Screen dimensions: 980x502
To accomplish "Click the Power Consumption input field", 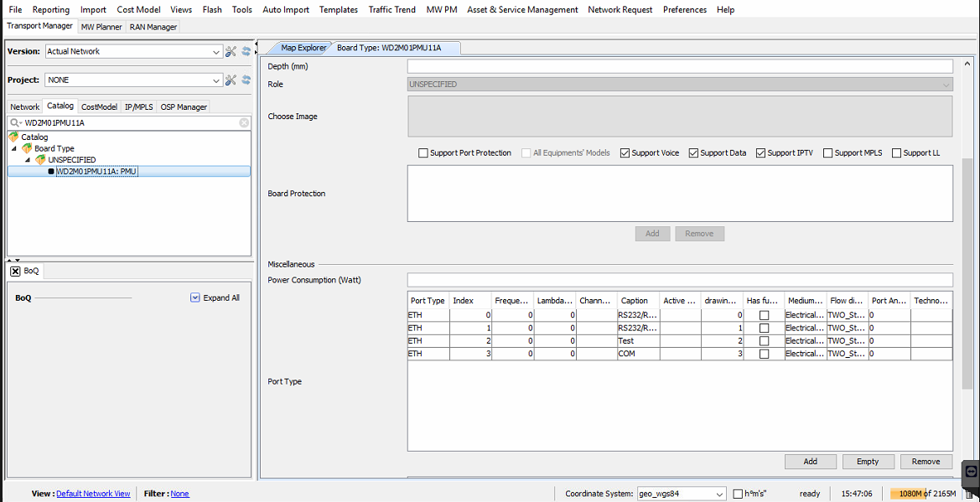I will [x=679, y=280].
